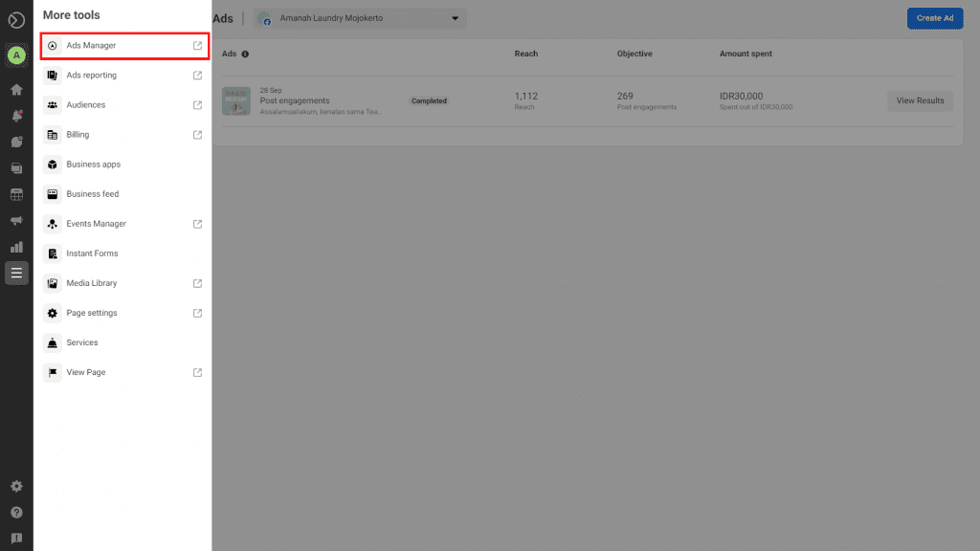This screenshot has height=551, width=980.
Task: Click external-link icon beside Events Manager
Action: (197, 224)
